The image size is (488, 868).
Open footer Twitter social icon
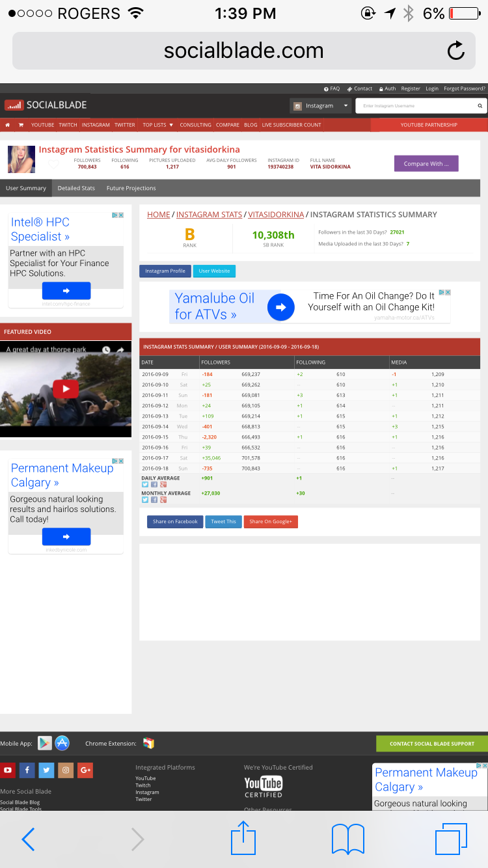click(x=46, y=770)
